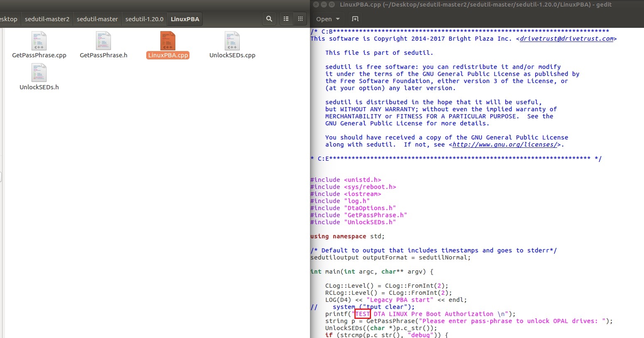Navigate to sedutil-master2 via the breadcrumb bar
The width and height of the screenshot is (644, 338).
47,19
